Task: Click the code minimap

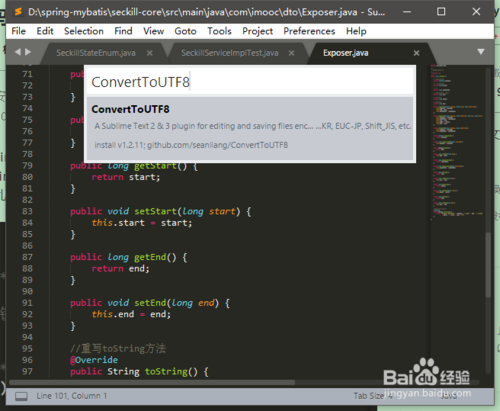Action: click(x=457, y=142)
